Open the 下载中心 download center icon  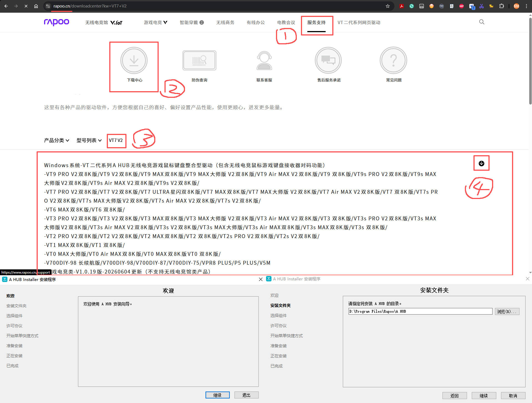[x=134, y=60]
